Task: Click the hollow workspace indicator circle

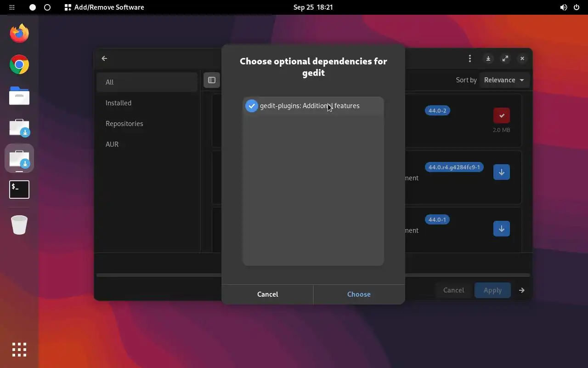Action: tap(47, 7)
